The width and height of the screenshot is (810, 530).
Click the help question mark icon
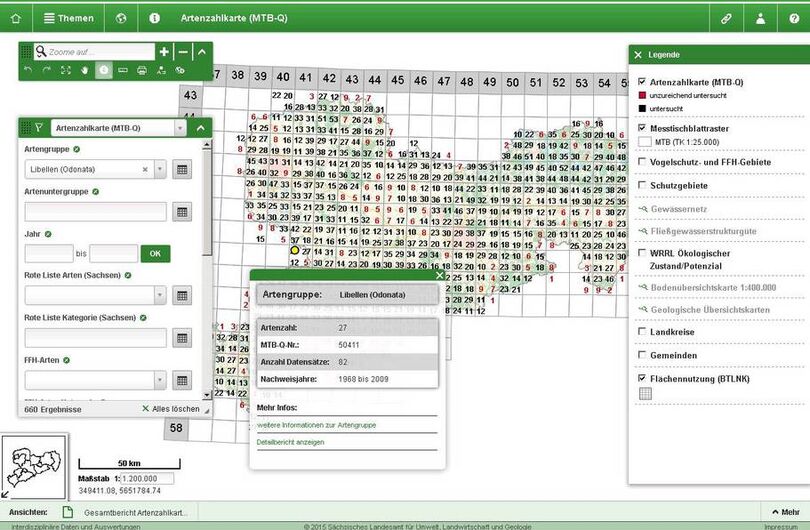pos(793,18)
